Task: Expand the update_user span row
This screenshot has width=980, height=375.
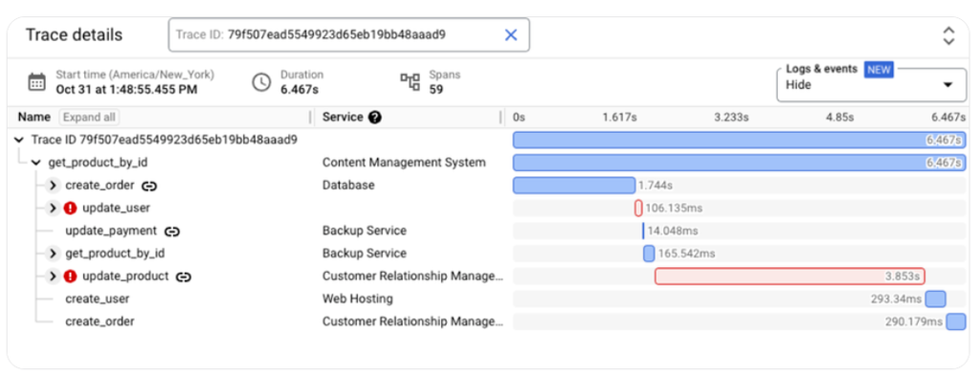Action: [x=54, y=209]
